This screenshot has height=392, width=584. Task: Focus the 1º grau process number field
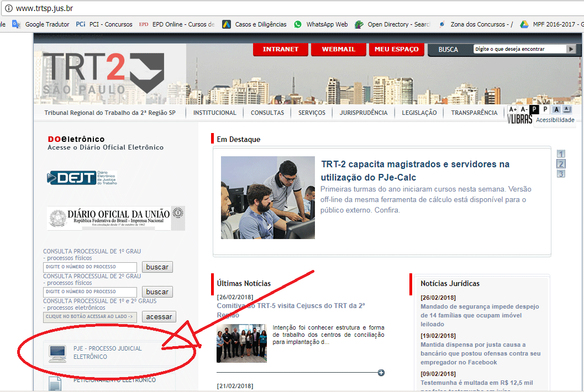pos(90,267)
